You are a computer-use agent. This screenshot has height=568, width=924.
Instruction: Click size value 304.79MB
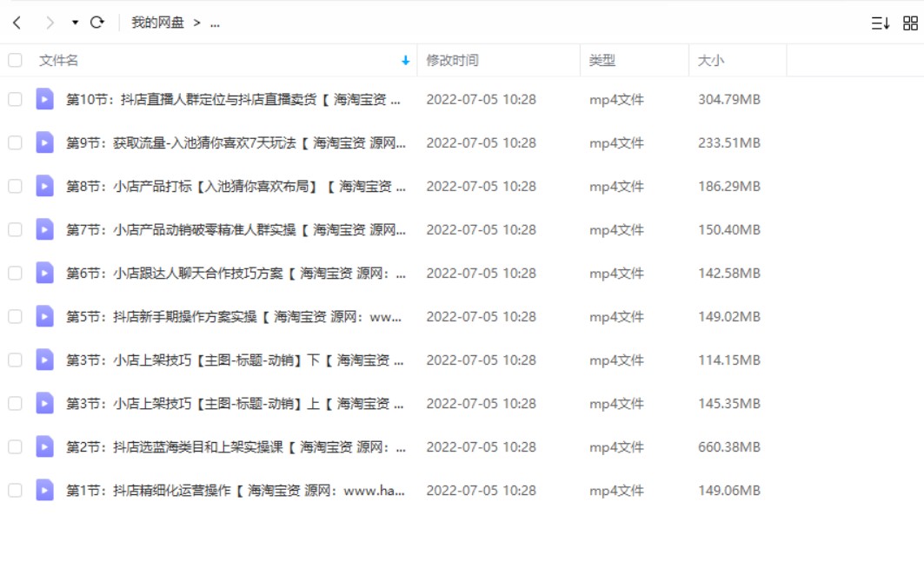coord(729,100)
